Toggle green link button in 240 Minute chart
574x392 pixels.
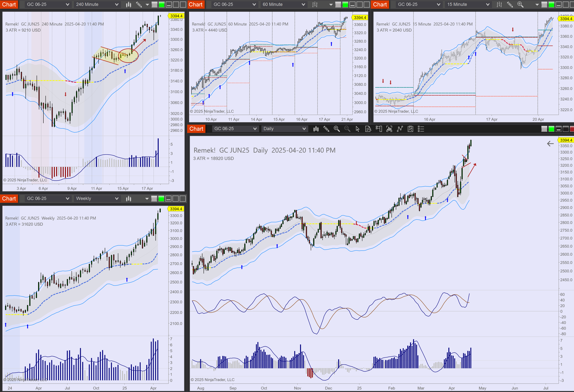(162, 4)
